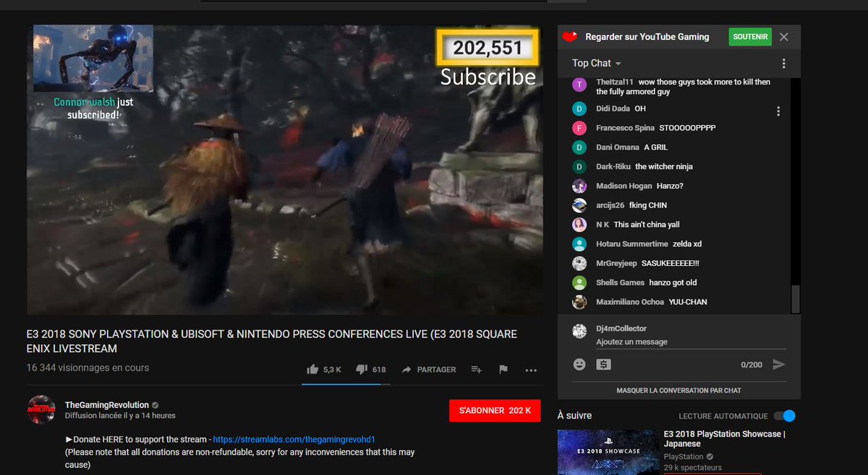Click Didi Dada's chat username
Image resolution: width=868 pixels, height=475 pixels.
pos(613,108)
